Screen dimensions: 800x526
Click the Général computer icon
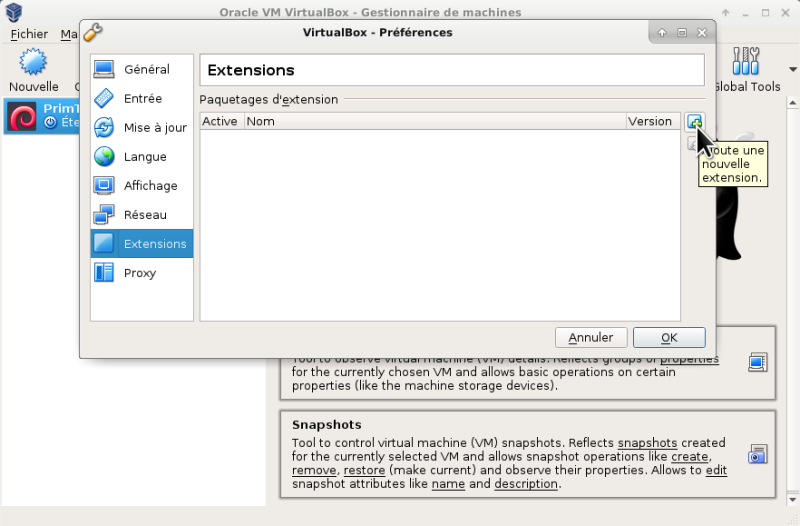[x=104, y=69]
